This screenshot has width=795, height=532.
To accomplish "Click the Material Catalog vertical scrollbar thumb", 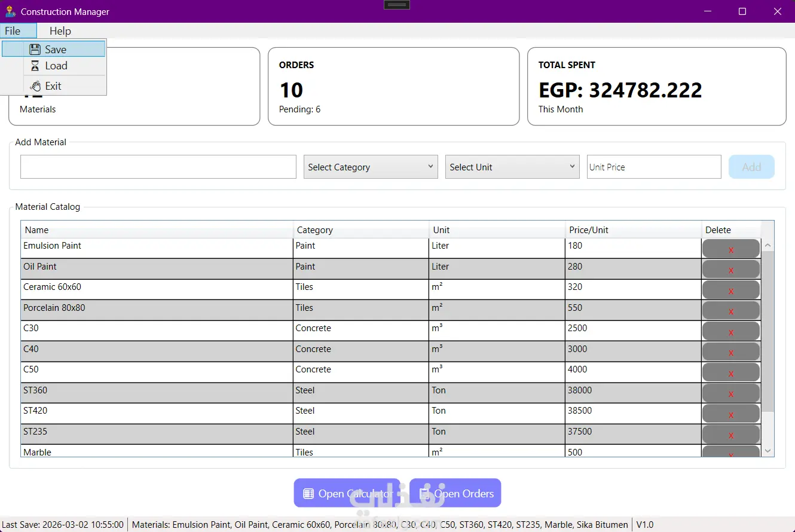I will 768,332.
